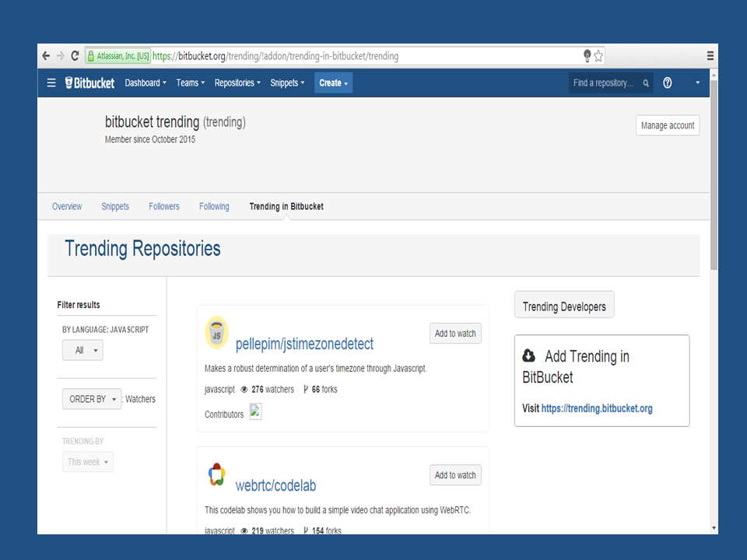The image size is (747, 560).
Task: Switch to the Following tab
Action: click(214, 206)
